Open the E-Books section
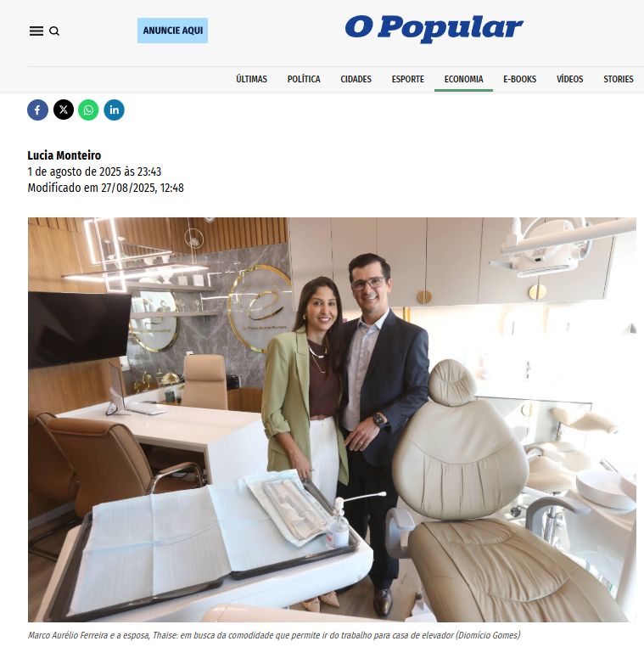 (519, 79)
